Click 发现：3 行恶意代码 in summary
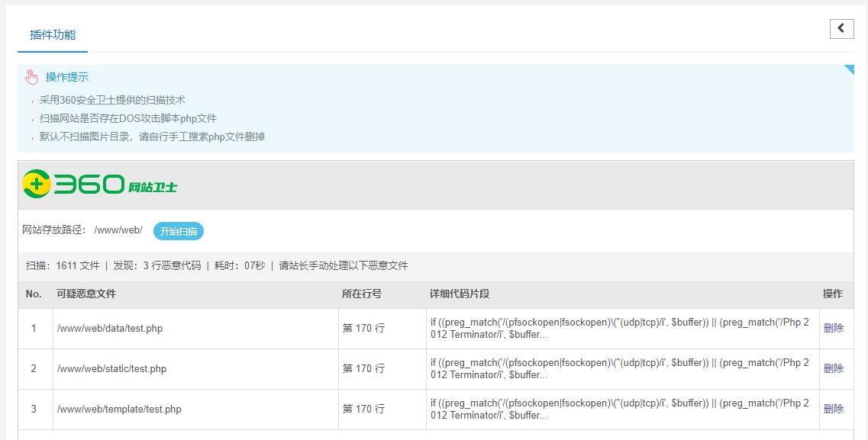Screen dimensions: 868x440 coord(157,265)
